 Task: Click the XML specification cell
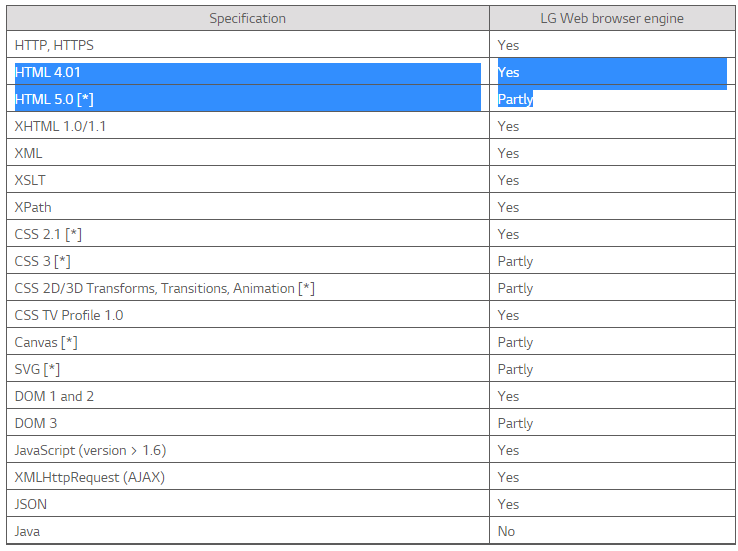pos(29,153)
